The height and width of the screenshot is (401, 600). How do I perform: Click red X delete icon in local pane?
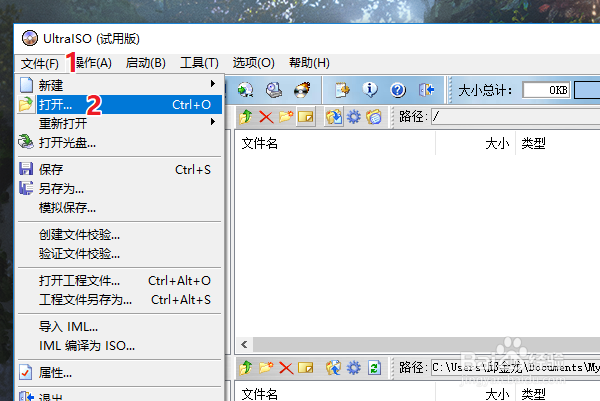click(x=286, y=368)
